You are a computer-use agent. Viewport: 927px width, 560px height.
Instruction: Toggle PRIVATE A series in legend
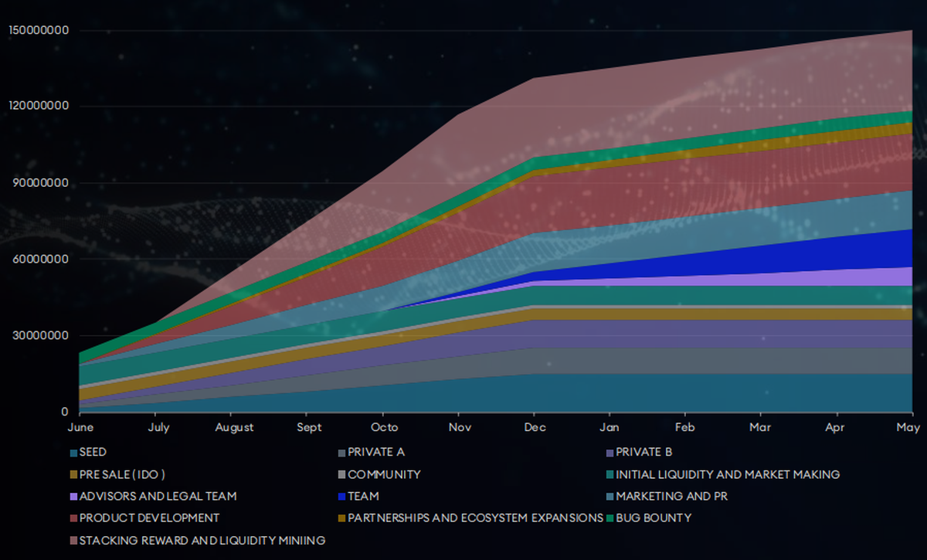coord(375,453)
